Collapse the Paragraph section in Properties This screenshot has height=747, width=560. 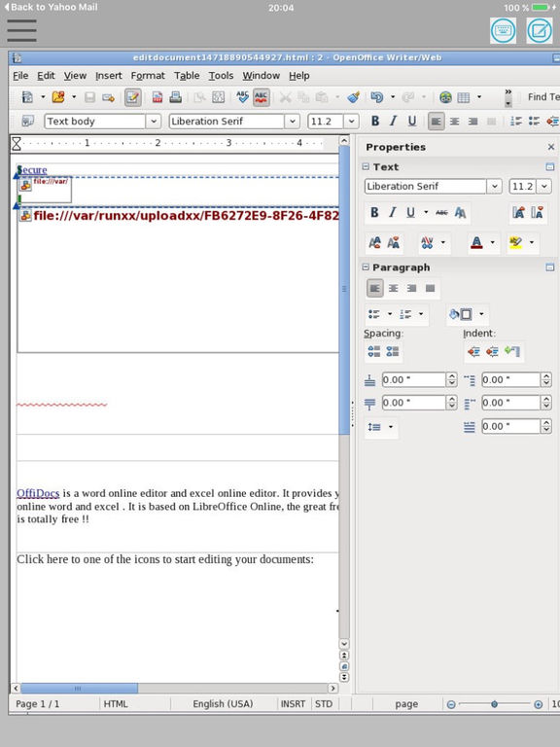pos(366,267)
